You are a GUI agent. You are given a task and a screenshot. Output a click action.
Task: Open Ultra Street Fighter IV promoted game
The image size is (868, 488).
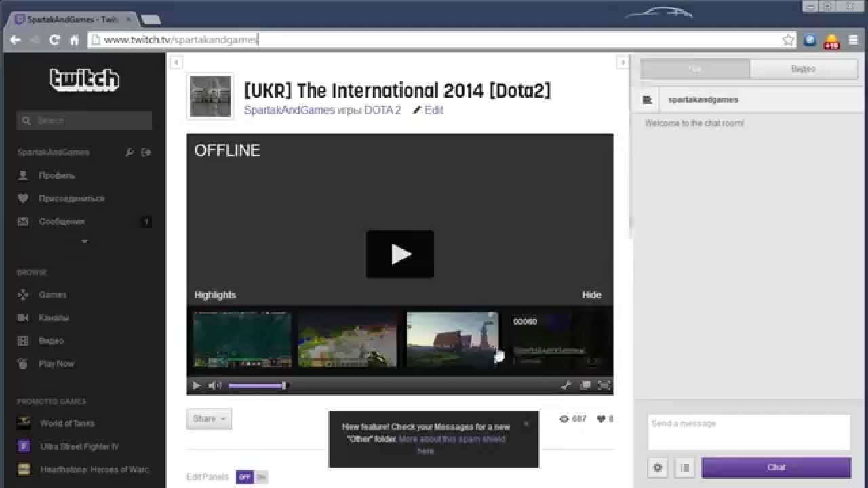pos(79,447)
